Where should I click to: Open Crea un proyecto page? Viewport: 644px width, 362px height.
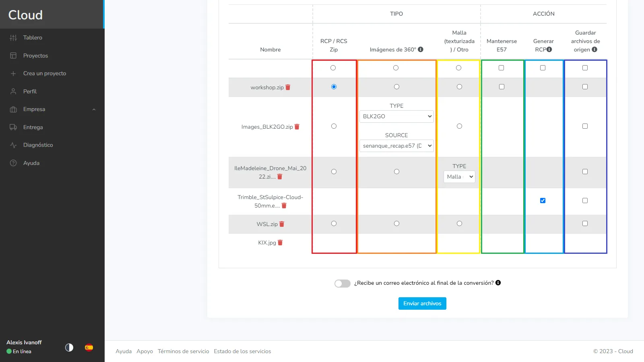point(45,74)
